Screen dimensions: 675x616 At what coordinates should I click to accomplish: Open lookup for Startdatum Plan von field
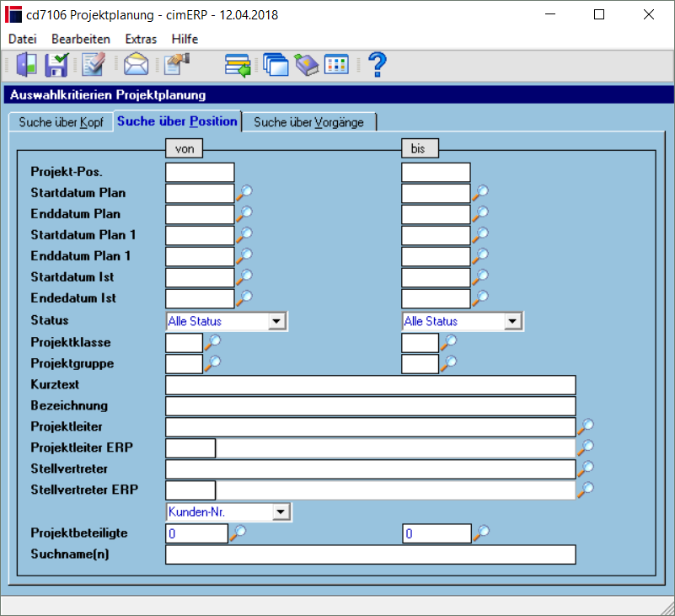pos(244,192)
